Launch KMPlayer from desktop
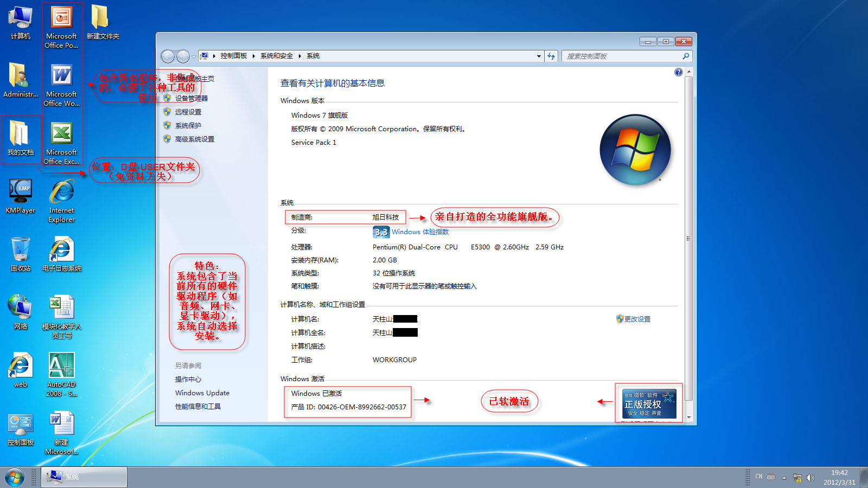The width and height of the screenshot is (868, 488). tap(21, 196)
